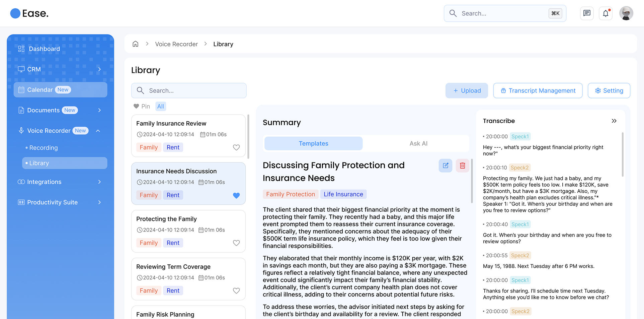This screenshot has width=644, height=319.
Task: Click the Life Insurance tag
Action: point(343,194)
